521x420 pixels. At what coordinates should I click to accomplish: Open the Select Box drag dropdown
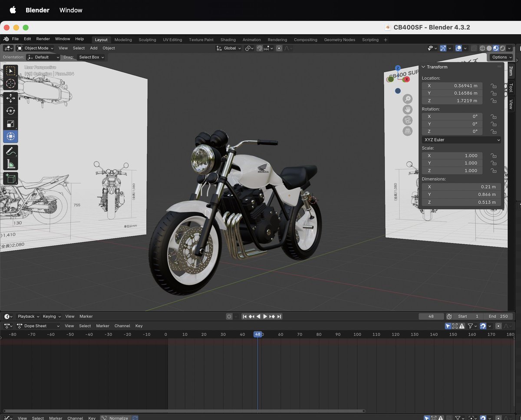91,57
